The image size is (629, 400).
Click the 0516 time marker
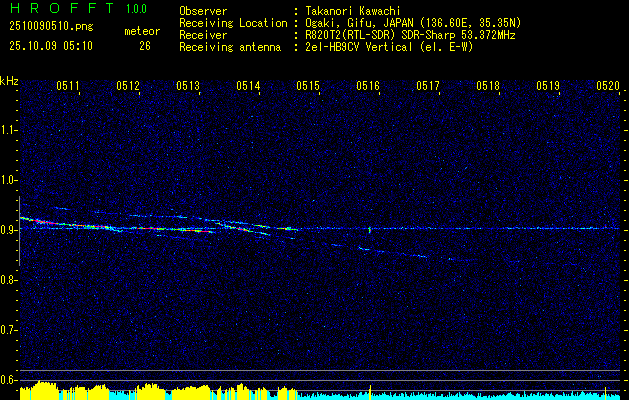(x=368, y=85)
